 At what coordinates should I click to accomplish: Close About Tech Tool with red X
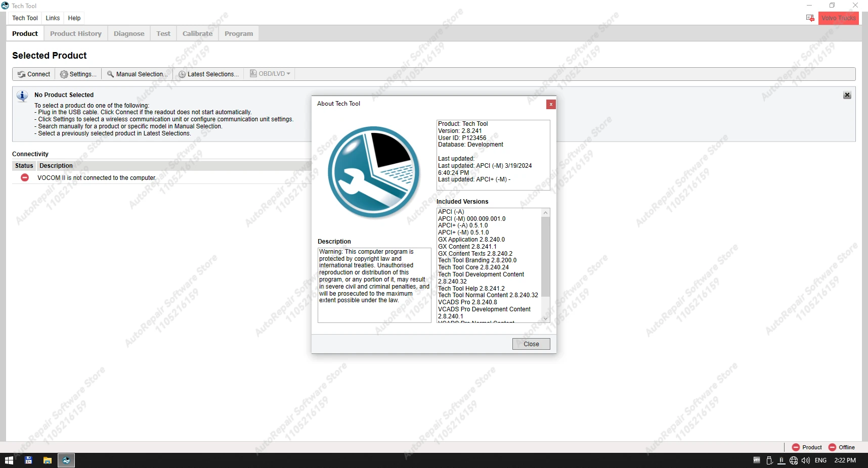pyautogui.click(x=551, y=104)
